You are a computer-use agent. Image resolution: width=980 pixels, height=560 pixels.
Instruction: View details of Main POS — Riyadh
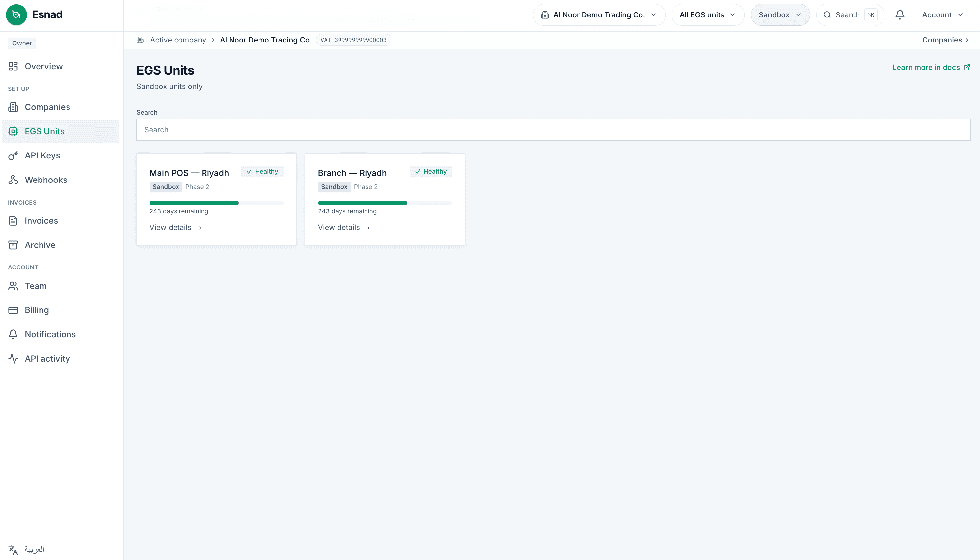[x=175, y=227]
